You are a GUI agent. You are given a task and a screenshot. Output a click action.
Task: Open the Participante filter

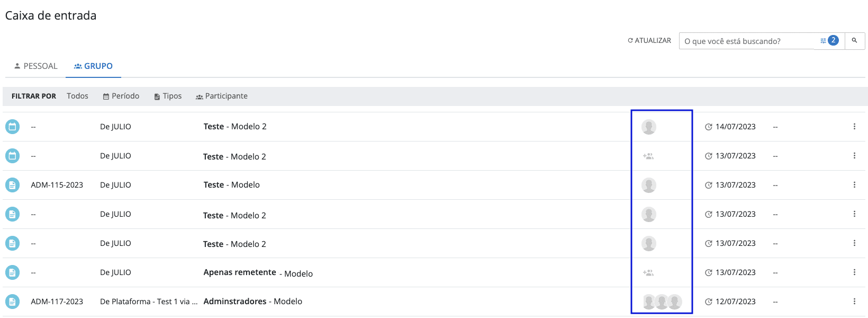point(222,96)
